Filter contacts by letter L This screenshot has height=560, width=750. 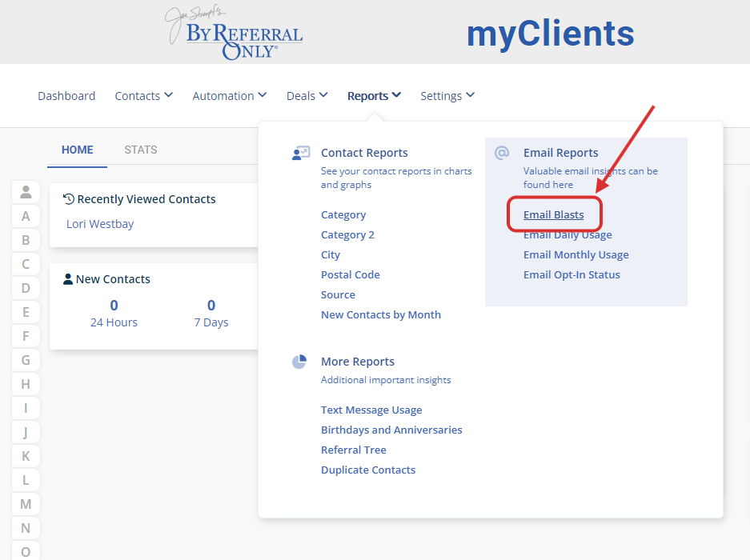[26, 480]
